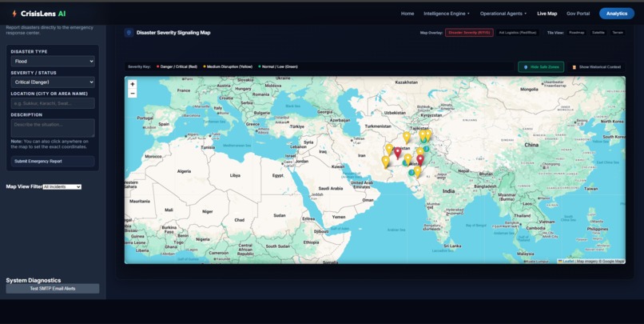
Task: Switch tile view to Terrain
Action: (618, 33)
